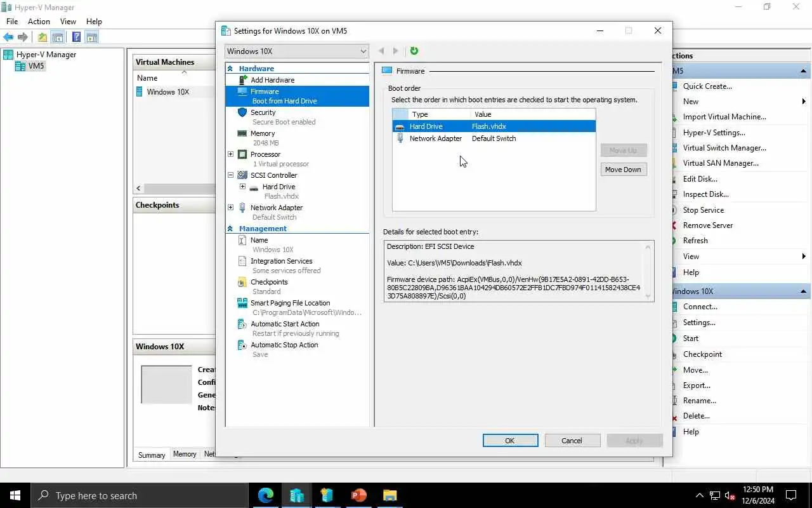Open PowerPoint from the taskbar
812x508 pixels.
(359, 495)
